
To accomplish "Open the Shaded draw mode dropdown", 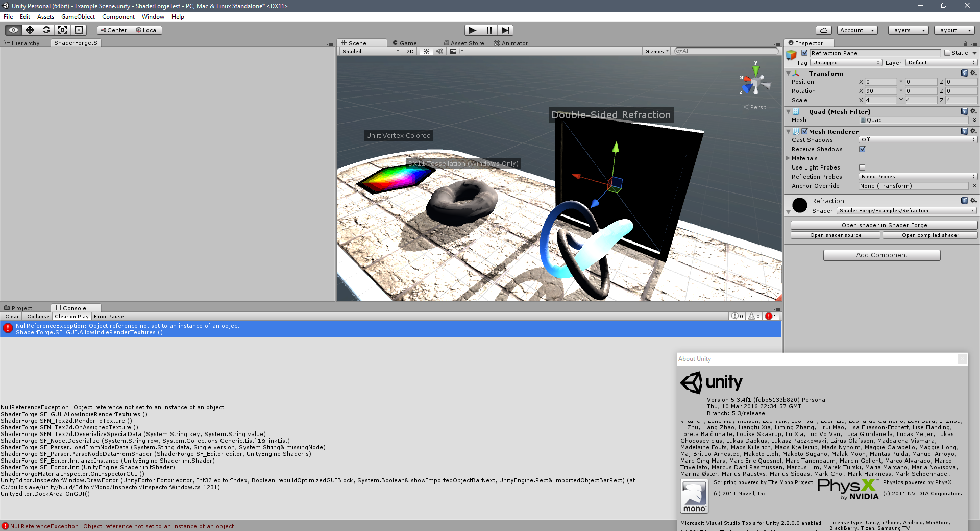I will (x=371, y=52).
